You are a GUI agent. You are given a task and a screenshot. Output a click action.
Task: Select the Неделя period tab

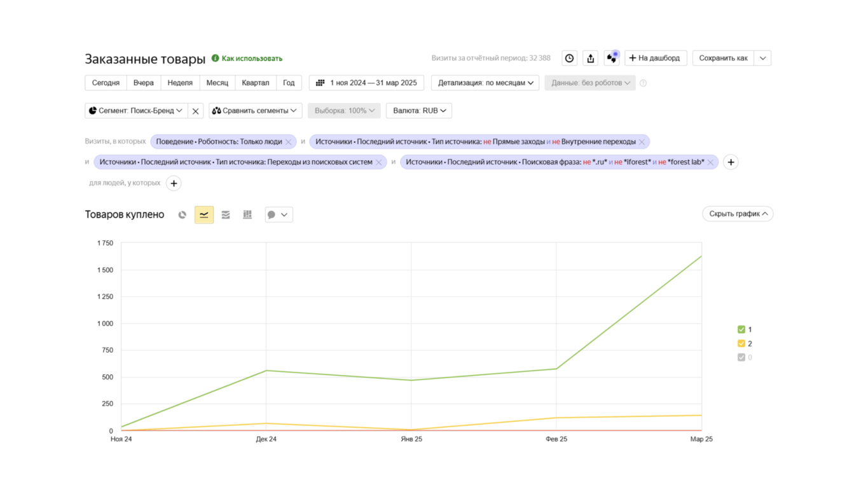[180, 83]
